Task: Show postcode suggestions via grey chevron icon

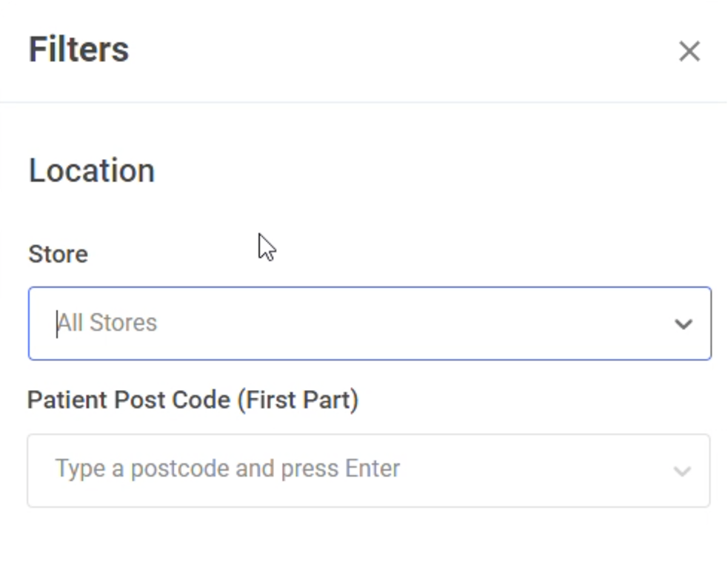Action: pos(683,471)
